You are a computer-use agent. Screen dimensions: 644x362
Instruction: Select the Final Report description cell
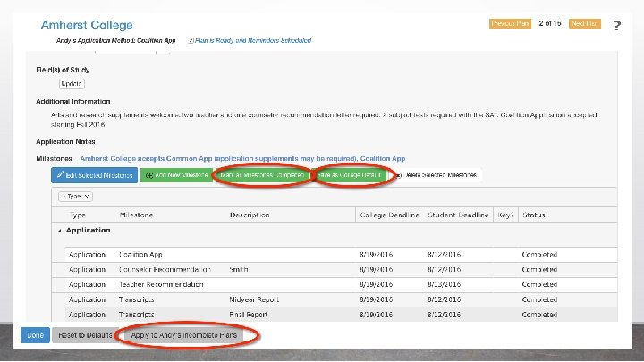coord(248,315)
